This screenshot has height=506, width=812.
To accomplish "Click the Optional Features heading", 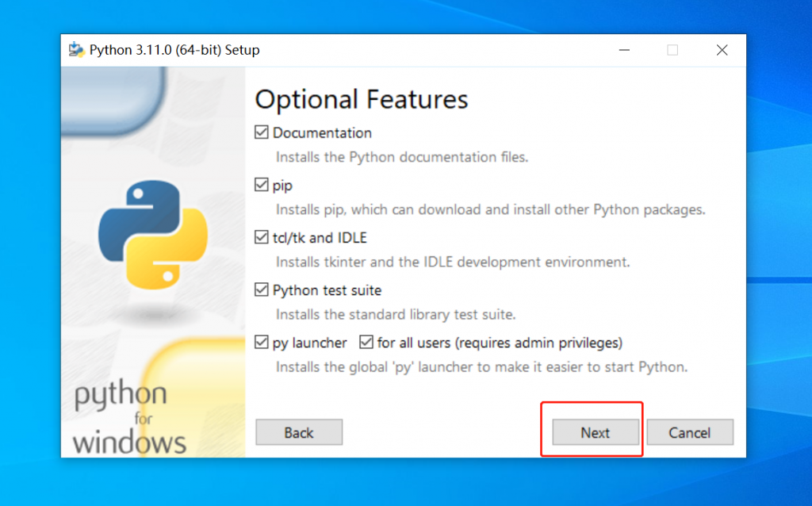I will point(362,100).
